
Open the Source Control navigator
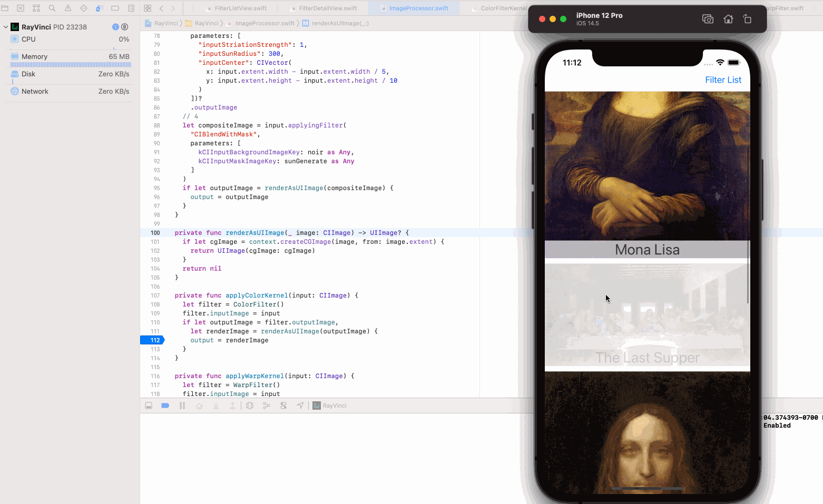point(21,8)
